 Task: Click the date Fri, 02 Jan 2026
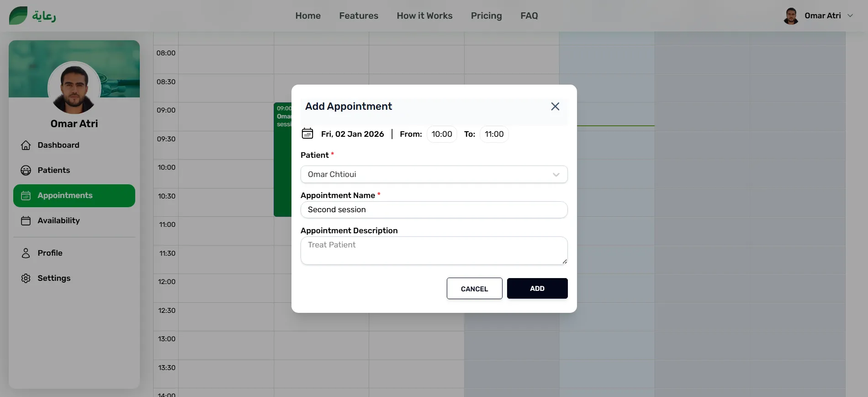click(x=352, y=134)
